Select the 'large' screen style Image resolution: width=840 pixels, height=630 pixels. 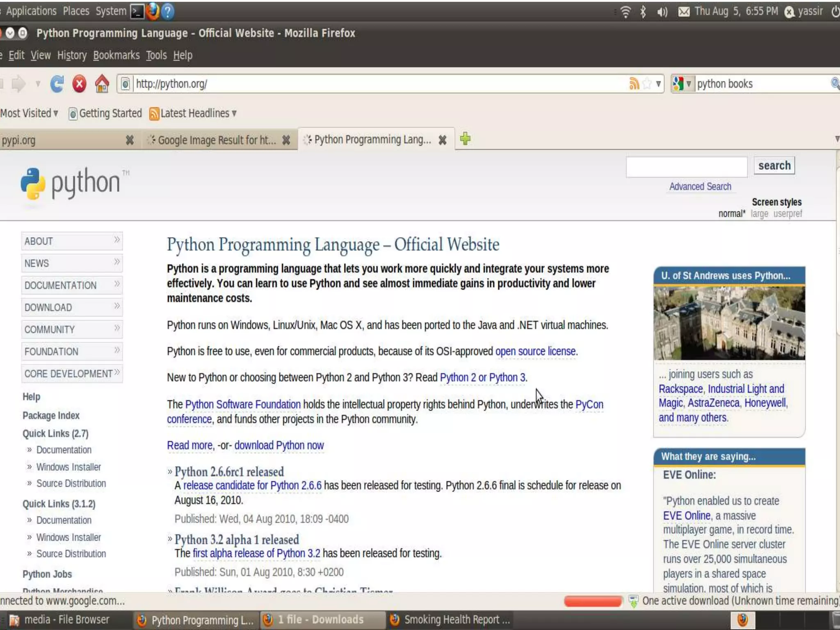click(x=759, y=214)
